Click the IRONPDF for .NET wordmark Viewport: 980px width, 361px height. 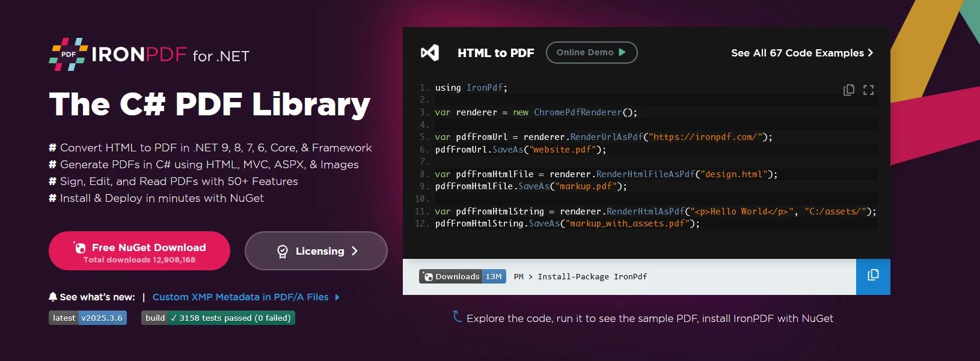[170, 55]
